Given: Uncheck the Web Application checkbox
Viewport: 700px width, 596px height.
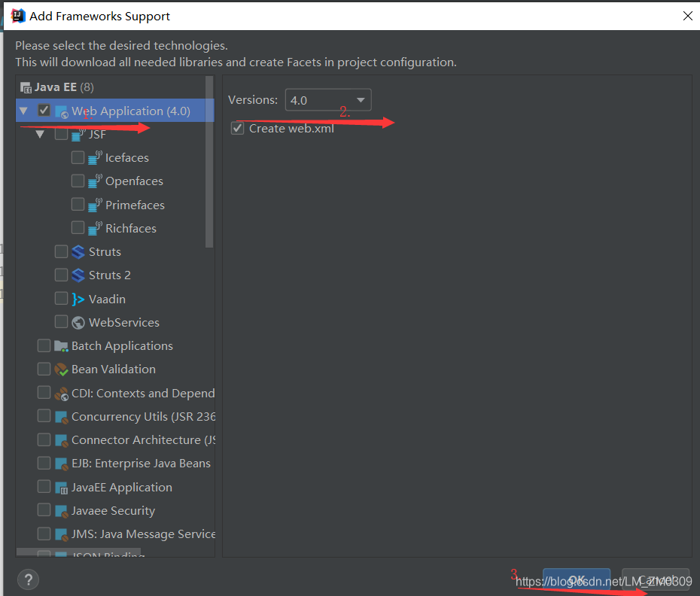Looking at the screenshot, I should click(x=44, y=110).
